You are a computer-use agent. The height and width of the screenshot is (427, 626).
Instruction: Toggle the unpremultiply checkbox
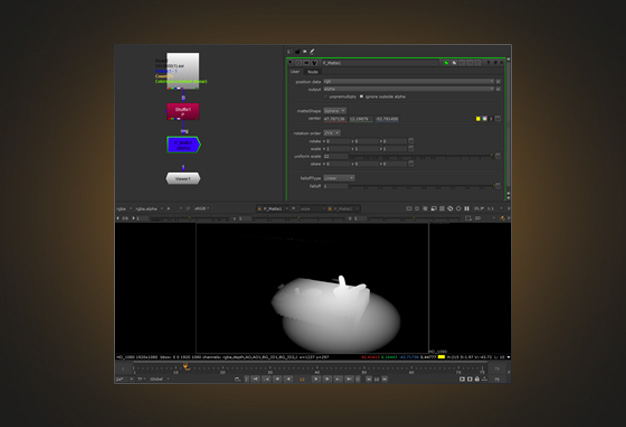coord(327,96)
